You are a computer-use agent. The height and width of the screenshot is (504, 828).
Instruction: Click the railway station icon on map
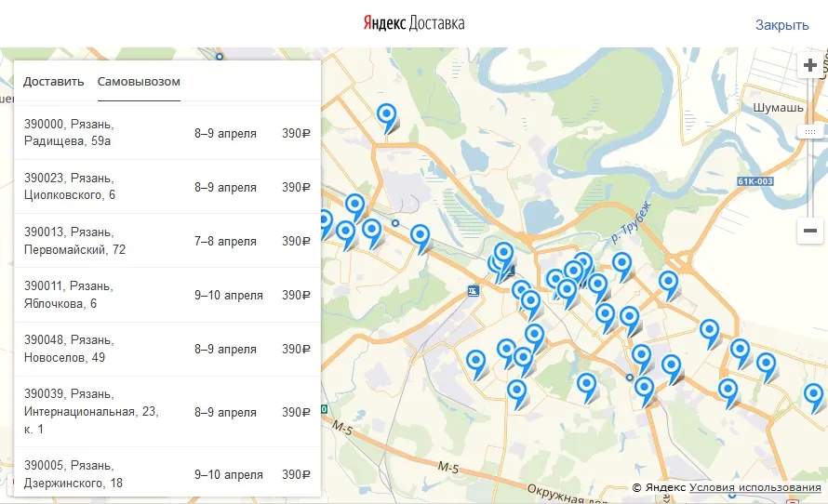(474, 291)
